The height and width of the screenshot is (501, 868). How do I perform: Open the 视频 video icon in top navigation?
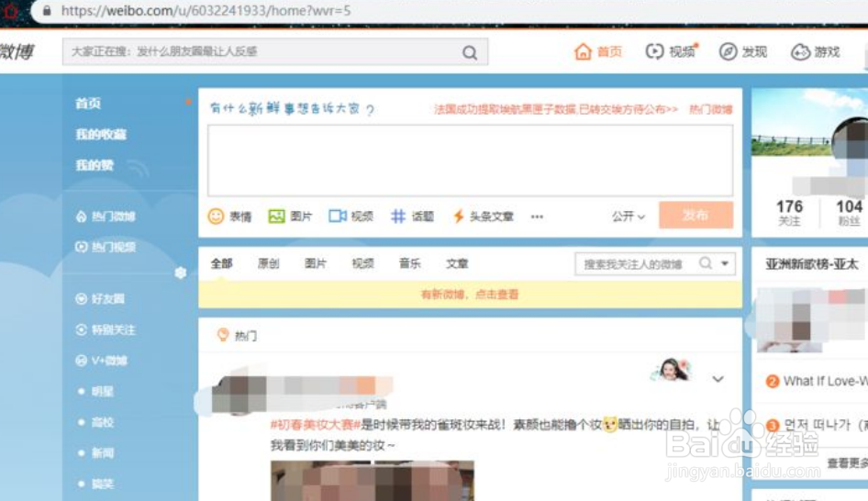(654, 51)
